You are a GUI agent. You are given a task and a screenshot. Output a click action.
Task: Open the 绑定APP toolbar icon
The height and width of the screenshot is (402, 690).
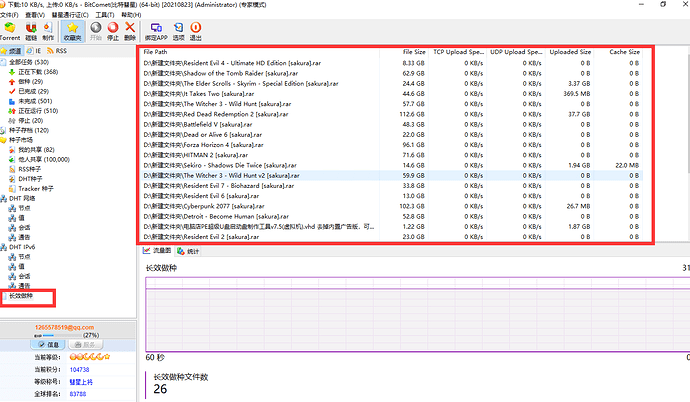pos(156,31)
